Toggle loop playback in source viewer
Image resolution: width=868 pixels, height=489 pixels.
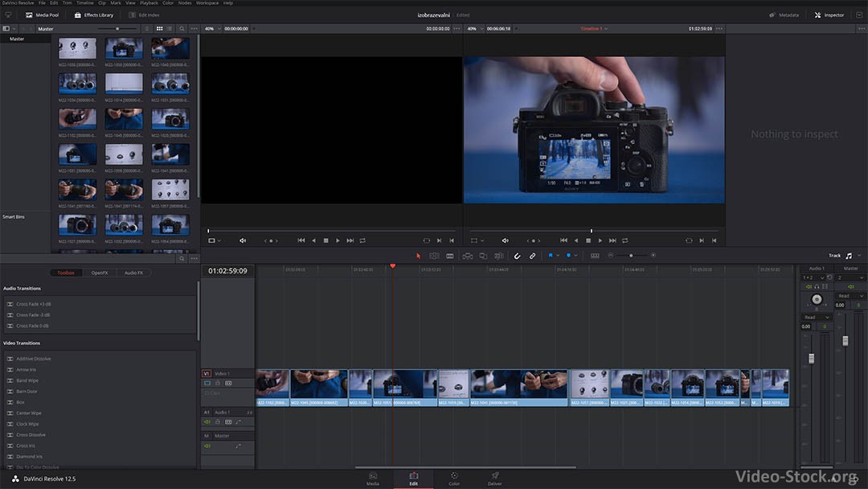(x=362, y=240)
